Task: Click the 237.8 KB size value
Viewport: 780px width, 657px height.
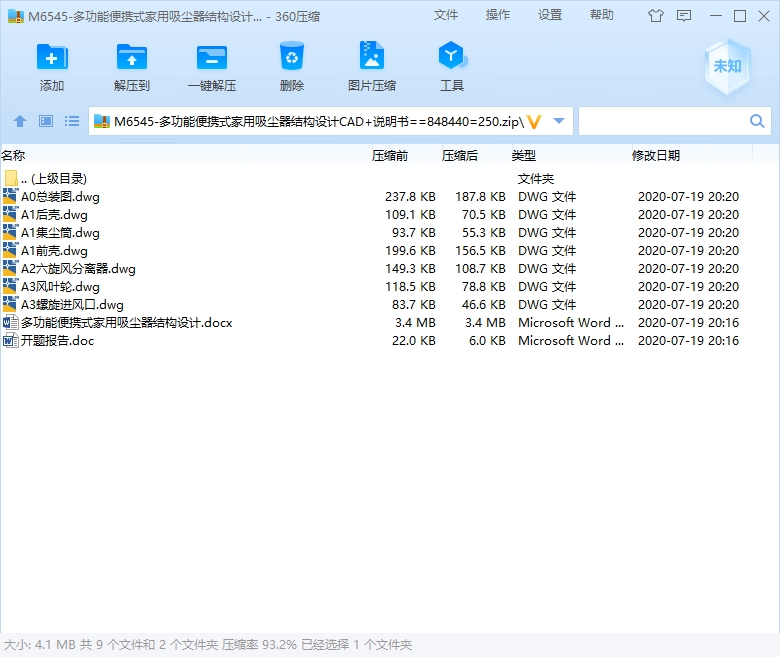Action: 410,196
